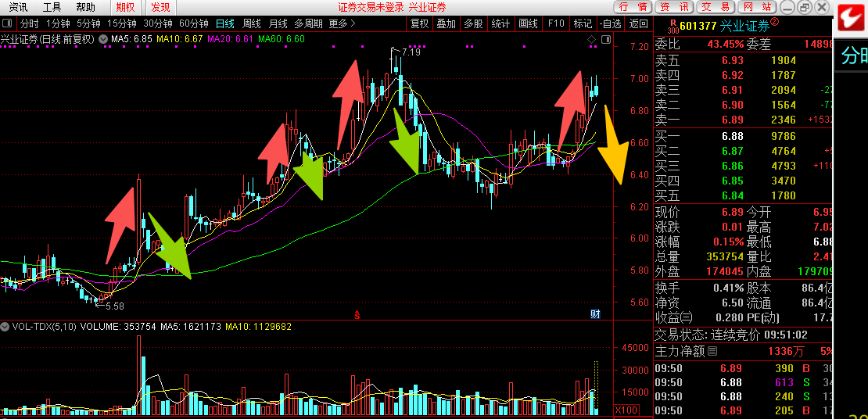868x419 pixels.
Task: Click the R300 margin tag beside code
Action: click(673, 26)
